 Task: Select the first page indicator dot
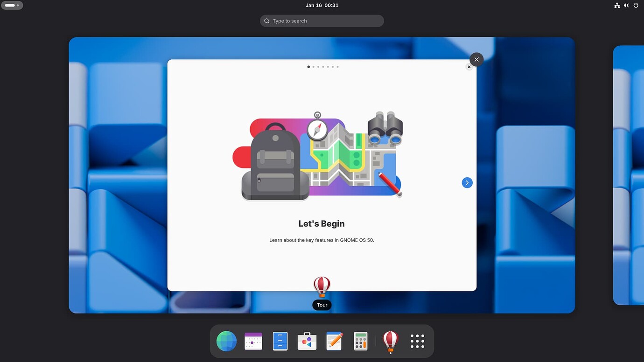(x=308, y=67)
